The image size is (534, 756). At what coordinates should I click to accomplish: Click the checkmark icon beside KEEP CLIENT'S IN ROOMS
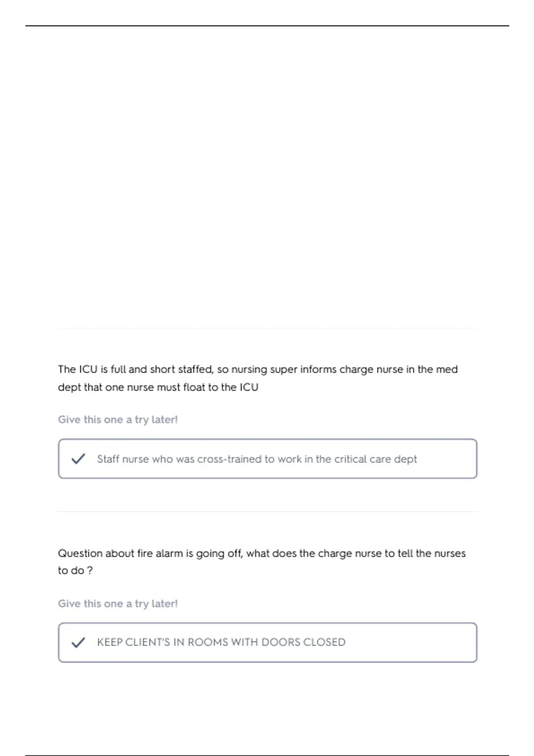pos(78,643)
